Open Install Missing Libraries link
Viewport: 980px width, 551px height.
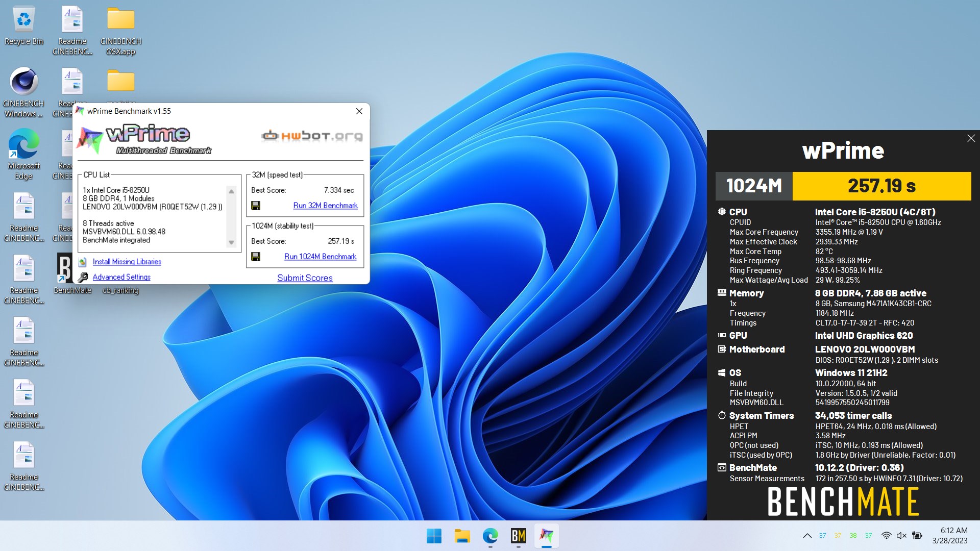[x=127, y=262]
